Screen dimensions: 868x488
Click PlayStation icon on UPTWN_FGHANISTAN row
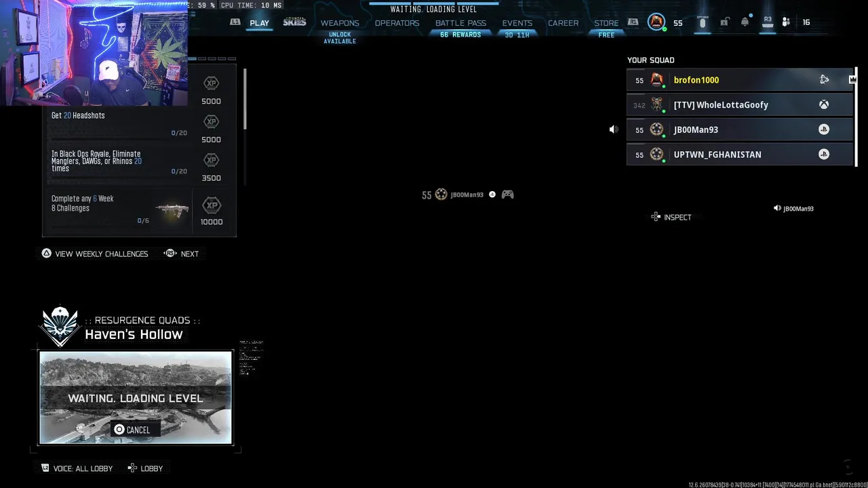coord(824,155)
